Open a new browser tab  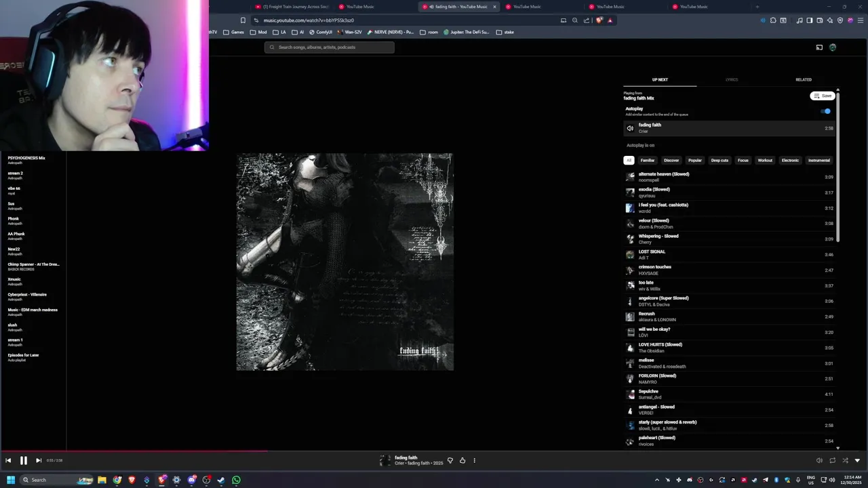(757, 7)
